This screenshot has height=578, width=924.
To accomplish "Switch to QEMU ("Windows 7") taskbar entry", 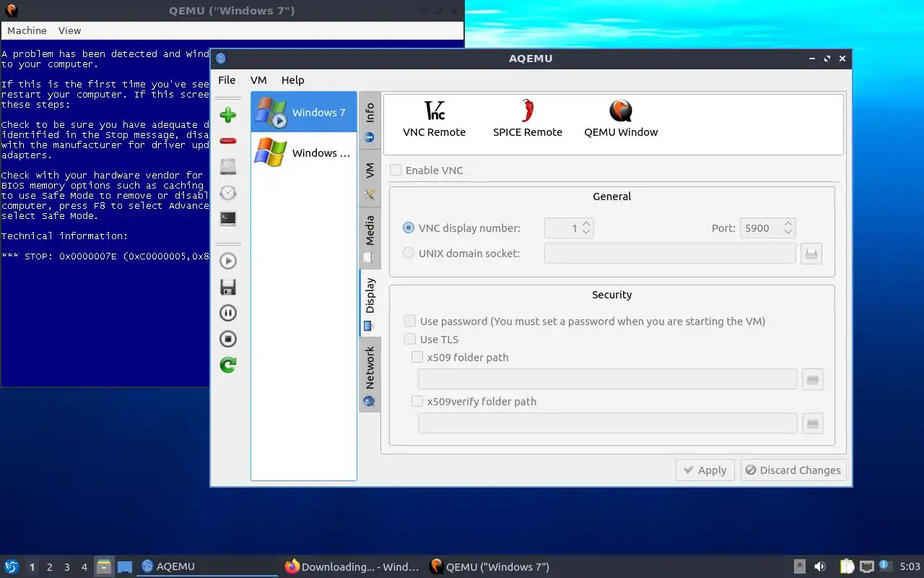I will pyautogui.click(x=497, y=566).
